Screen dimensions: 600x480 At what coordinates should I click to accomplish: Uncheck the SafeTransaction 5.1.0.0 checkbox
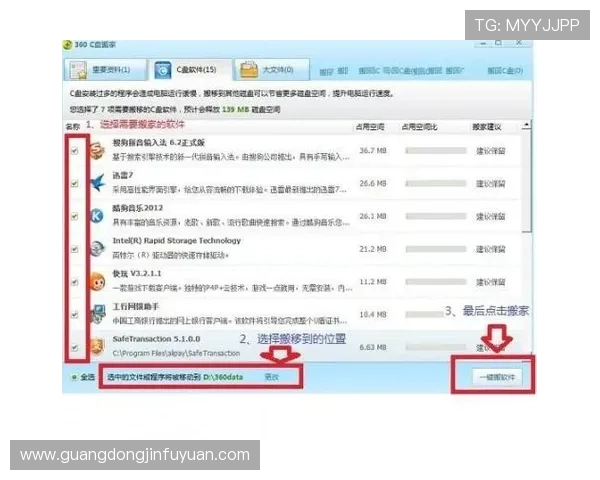75,348
